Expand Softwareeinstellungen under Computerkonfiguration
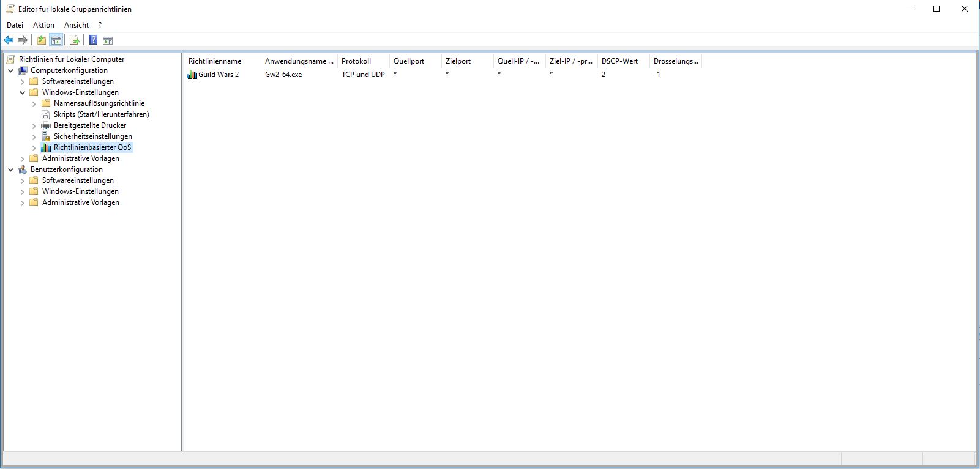The image size is (980, 469). (x=23, y=81)
